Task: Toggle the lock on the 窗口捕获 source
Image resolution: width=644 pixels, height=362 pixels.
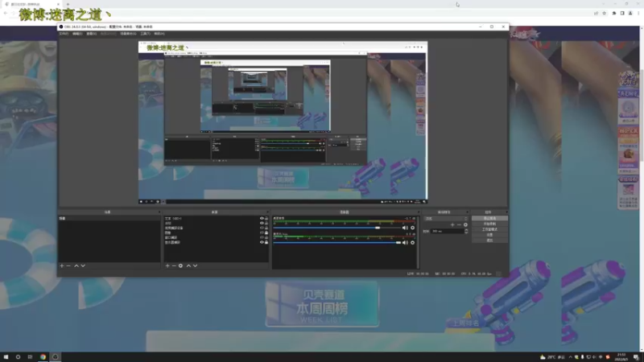Action: pyautogui.click(x=266, y=237)
